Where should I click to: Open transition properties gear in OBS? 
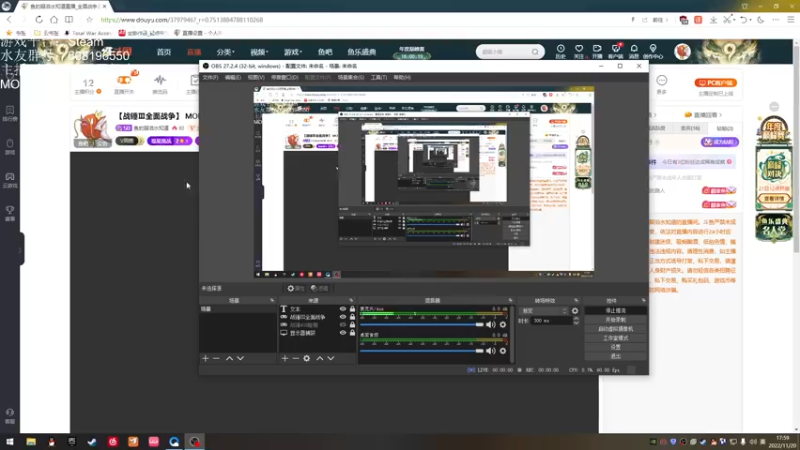[x=575, y=311]
